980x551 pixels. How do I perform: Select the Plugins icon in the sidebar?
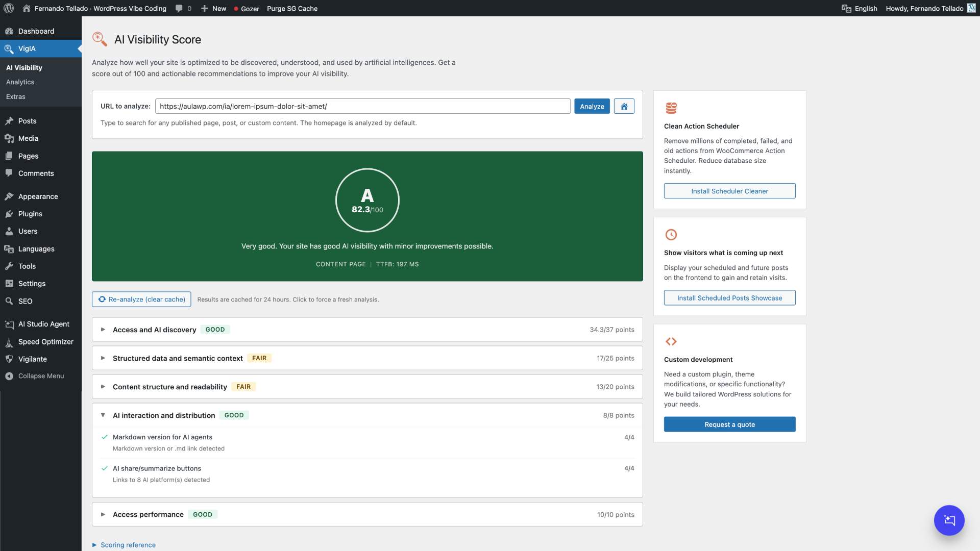pyautogui.click(x=9, y=214)
